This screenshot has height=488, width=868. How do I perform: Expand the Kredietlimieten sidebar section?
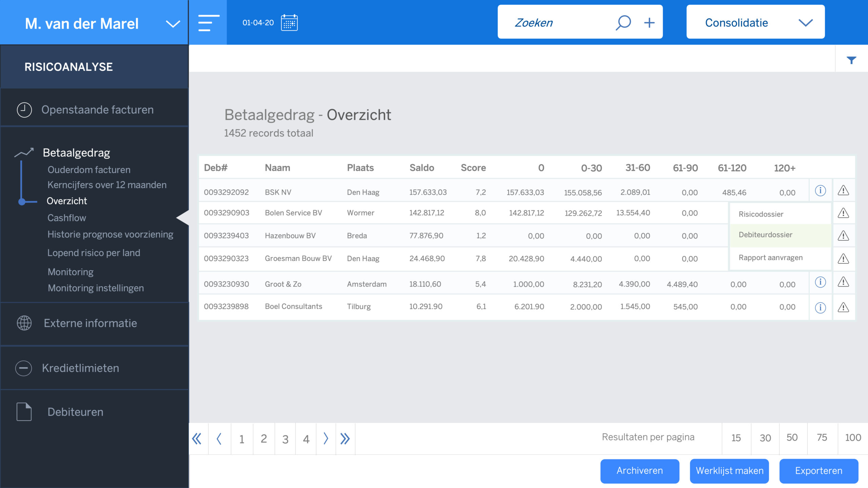(80, 368)
